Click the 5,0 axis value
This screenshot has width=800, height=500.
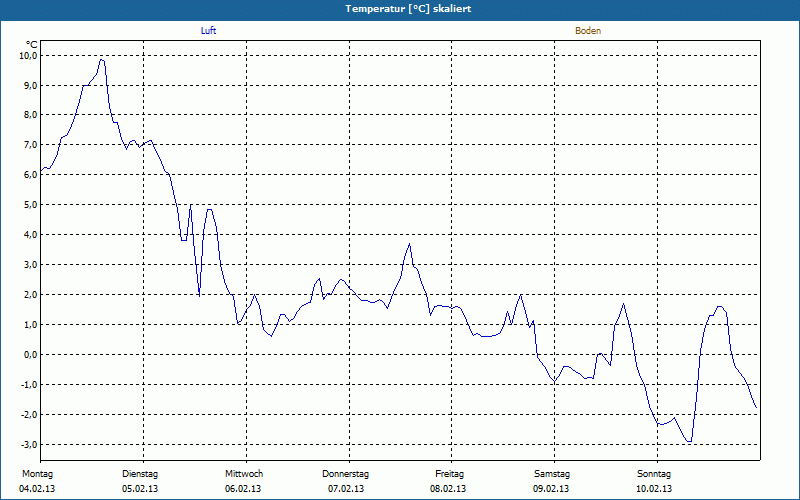(31, 205)
